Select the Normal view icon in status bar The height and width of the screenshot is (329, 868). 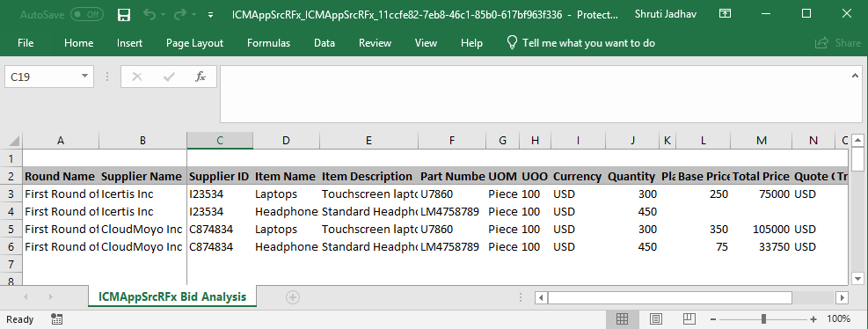(x=623, y=319)
